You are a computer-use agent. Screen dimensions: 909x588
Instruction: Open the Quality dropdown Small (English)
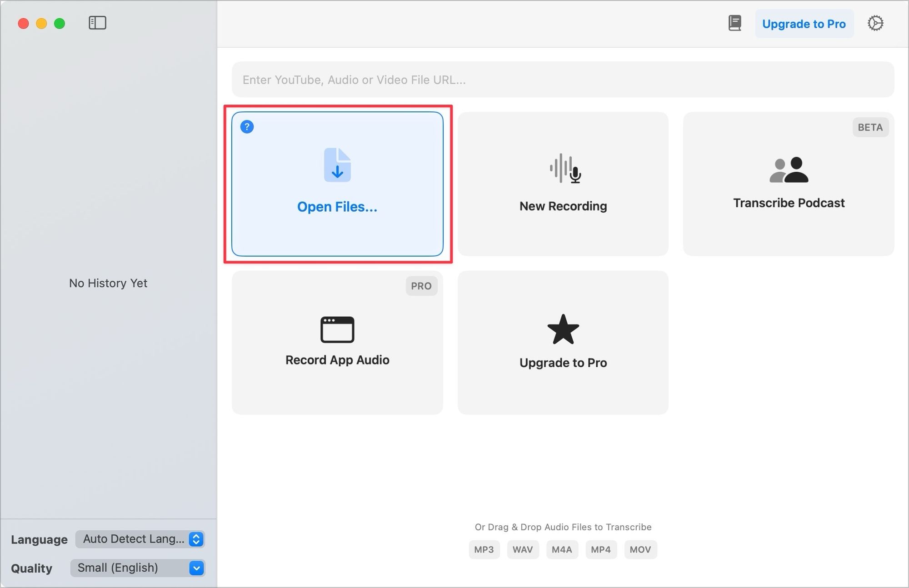tap(138, 568)
